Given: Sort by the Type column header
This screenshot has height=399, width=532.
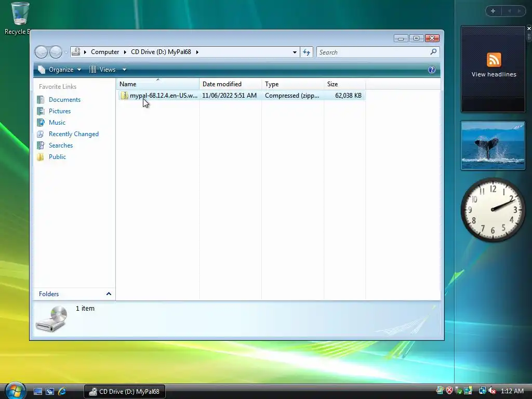Looking at the screenshot, I should pos(293,84).
